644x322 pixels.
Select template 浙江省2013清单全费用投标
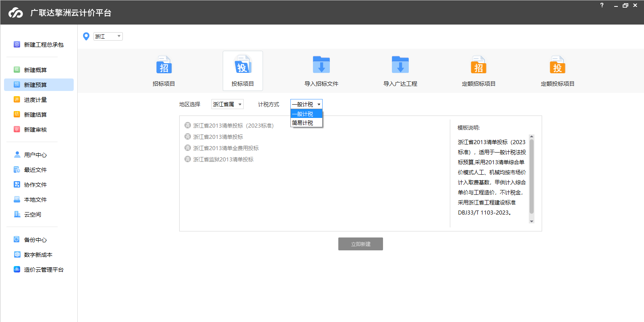point(226,148)
